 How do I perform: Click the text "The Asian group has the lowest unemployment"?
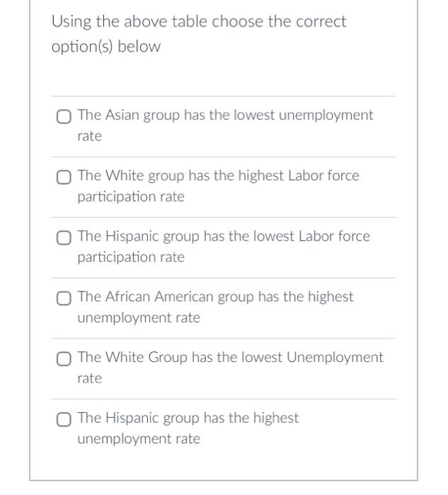[225, 115]
